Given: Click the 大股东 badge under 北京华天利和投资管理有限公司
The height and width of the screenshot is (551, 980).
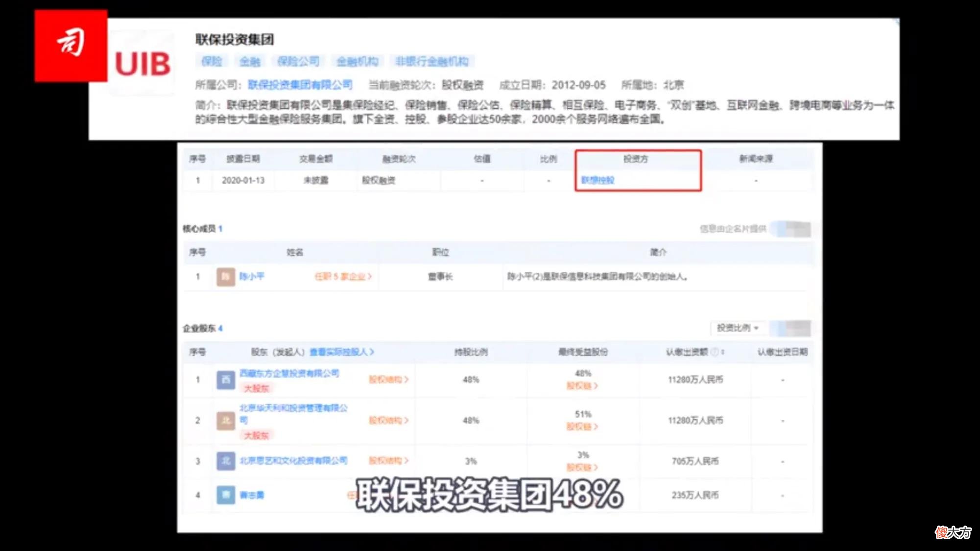Looking at the screenshot, I should coord(257,435).
